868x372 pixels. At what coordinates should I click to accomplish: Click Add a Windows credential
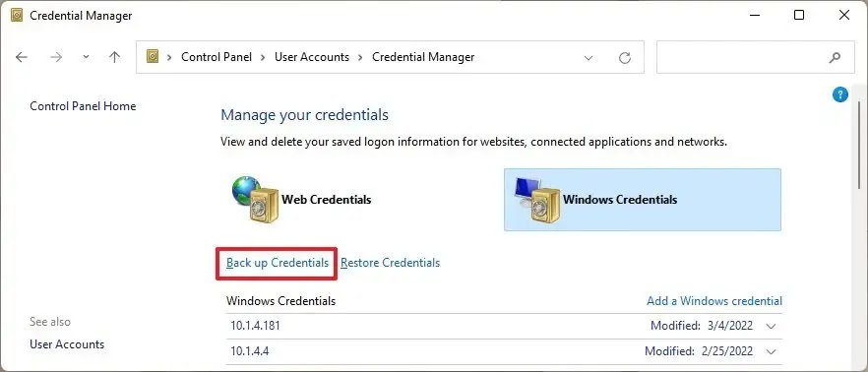click(x=714, y=301)
